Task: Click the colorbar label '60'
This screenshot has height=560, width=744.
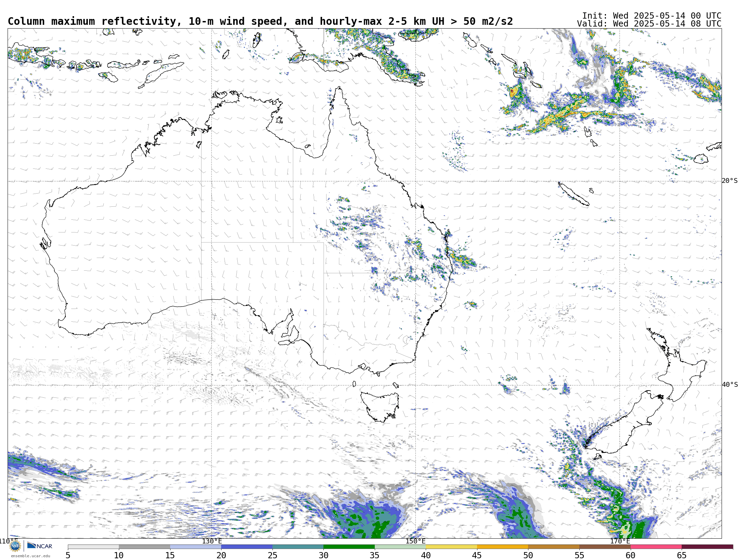Action: pos(630,556)
